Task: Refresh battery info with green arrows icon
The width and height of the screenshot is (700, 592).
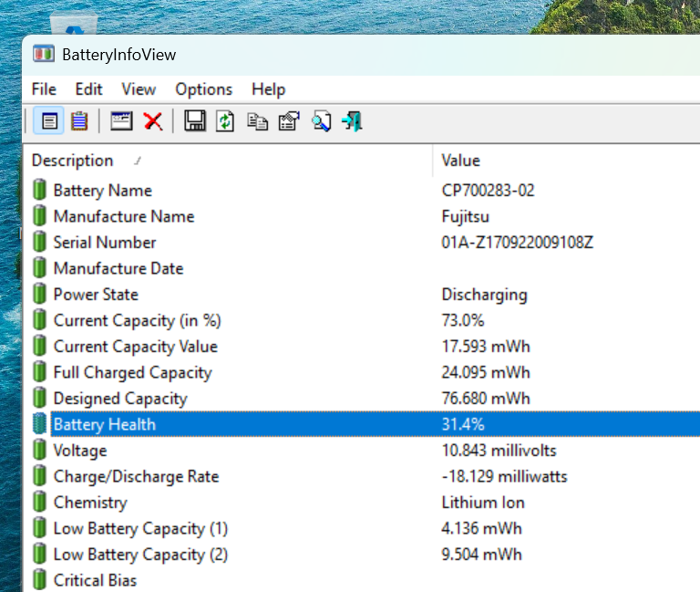Action: (x=225, y=121)
